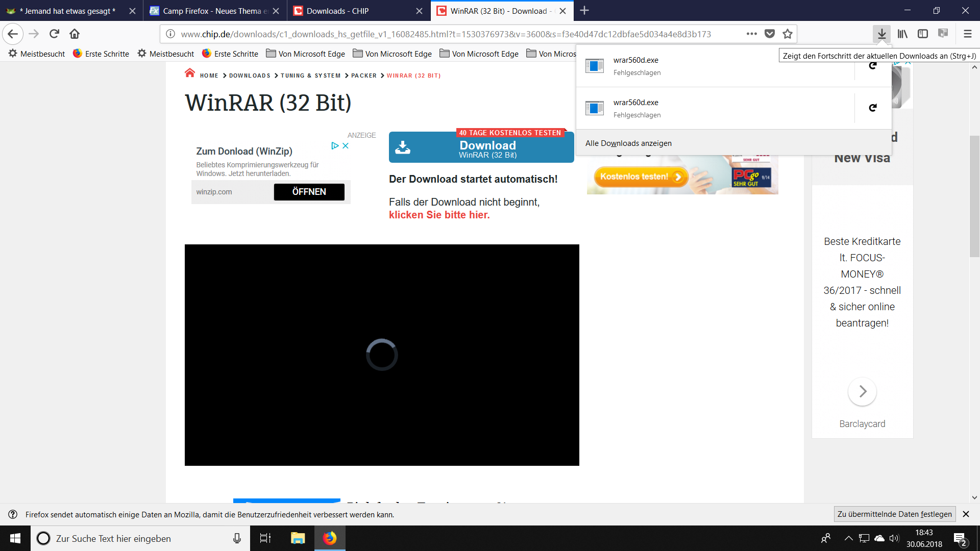980x551 pixels.
Task: Save page to Pocket icon
Action: (x=770, y=34)
